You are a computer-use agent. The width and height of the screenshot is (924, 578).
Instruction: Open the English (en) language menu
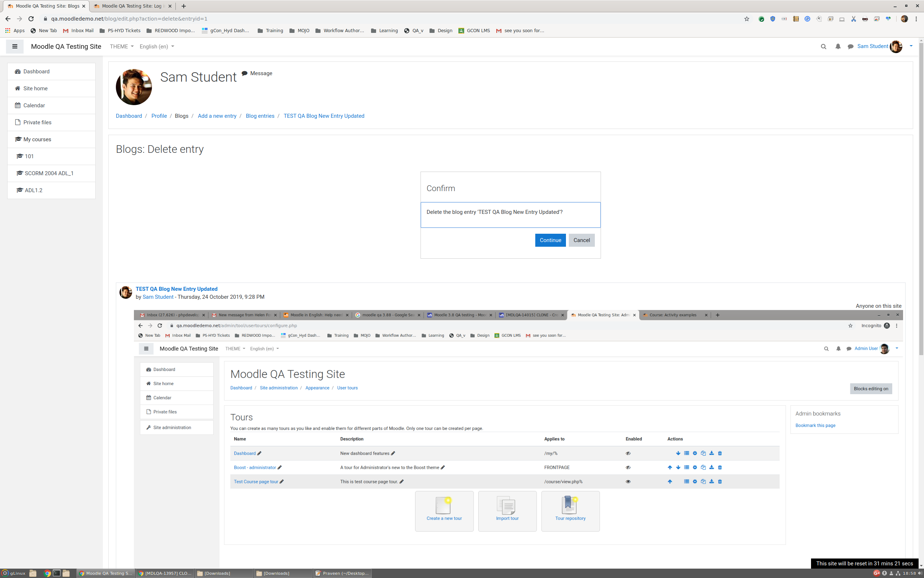tap(157, 46)
